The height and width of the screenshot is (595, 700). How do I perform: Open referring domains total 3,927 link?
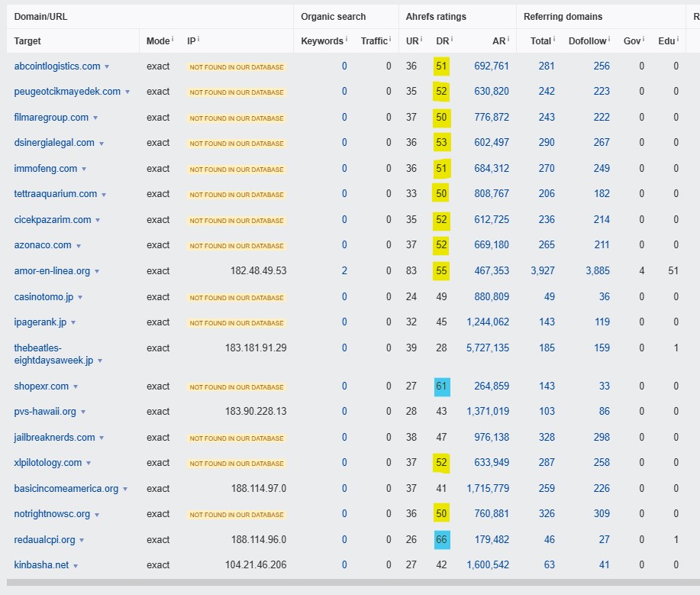click(x=543, y=270)
